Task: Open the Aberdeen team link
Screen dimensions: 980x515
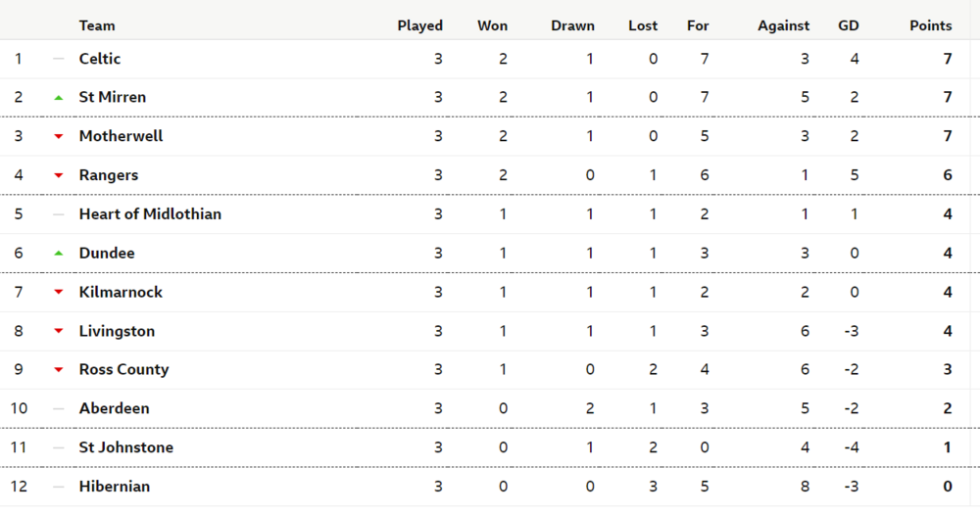Action: pos(114,408)
